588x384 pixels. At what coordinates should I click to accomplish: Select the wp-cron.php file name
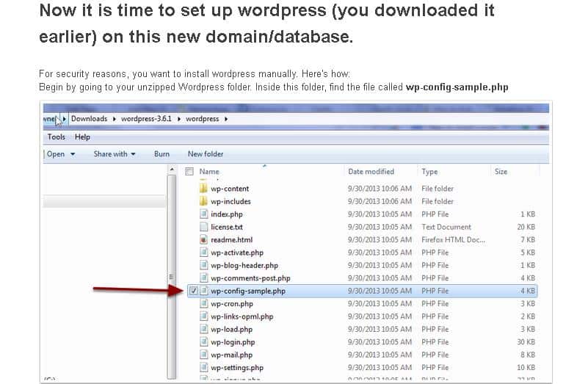click(x=232, y=304)
